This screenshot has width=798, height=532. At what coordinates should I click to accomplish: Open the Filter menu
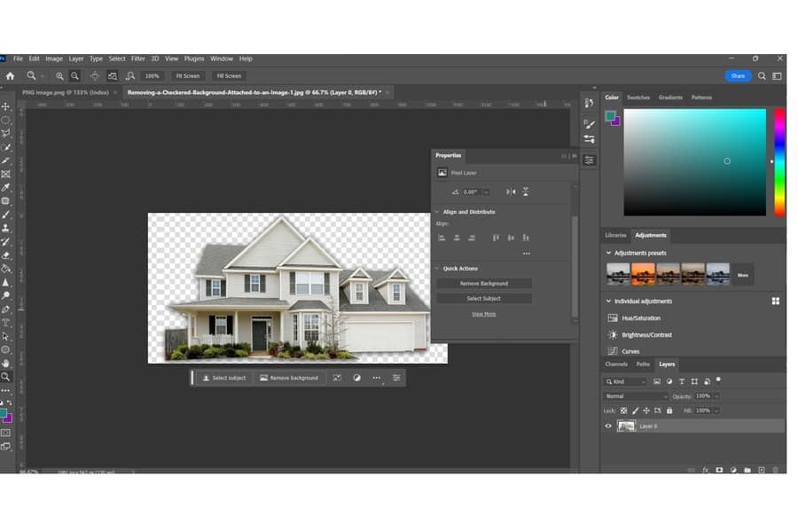(x=138, y=59)
